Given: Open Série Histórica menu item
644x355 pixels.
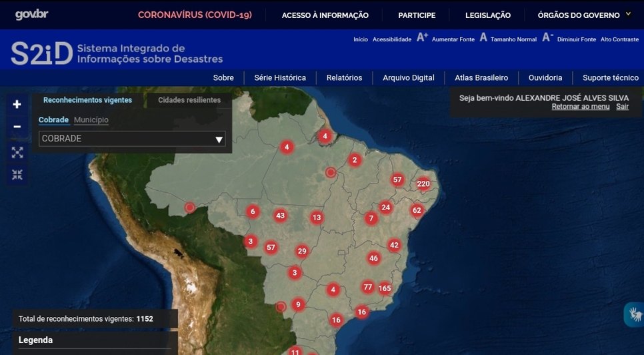Looking at the screenshot, I should coord(280,77).
